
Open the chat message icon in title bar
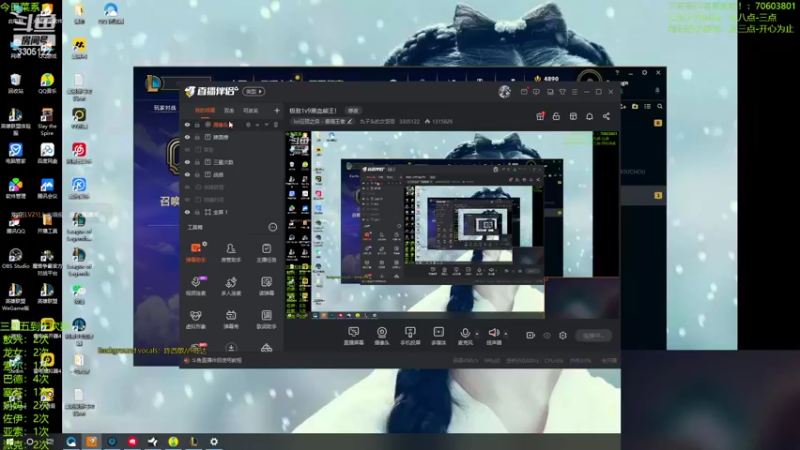click(x=536, y=92)
